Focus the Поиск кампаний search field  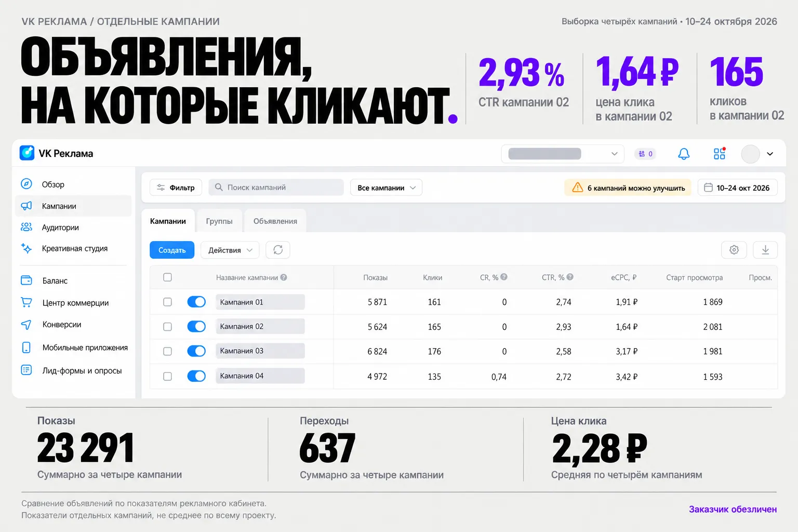(x=276, y=188)
